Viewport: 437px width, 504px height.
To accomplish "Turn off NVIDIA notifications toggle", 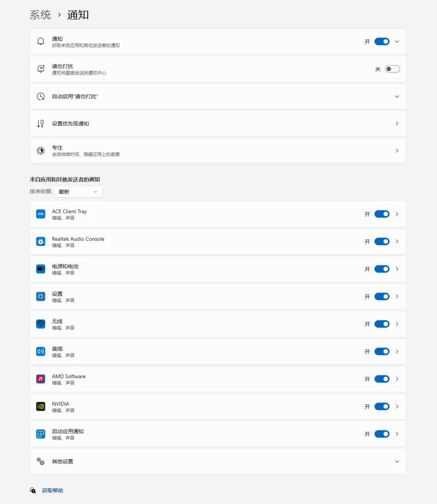I will [x=382, y=407].
